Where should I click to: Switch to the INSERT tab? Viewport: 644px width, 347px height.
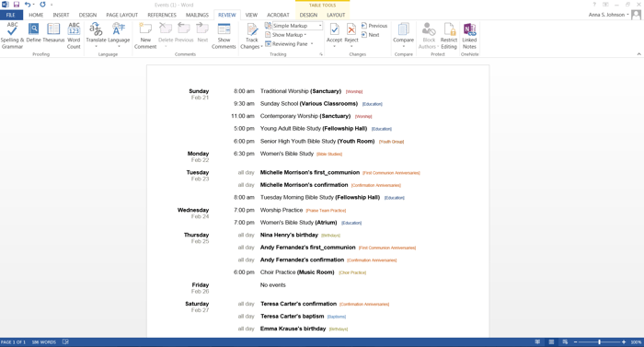[61, 15]
